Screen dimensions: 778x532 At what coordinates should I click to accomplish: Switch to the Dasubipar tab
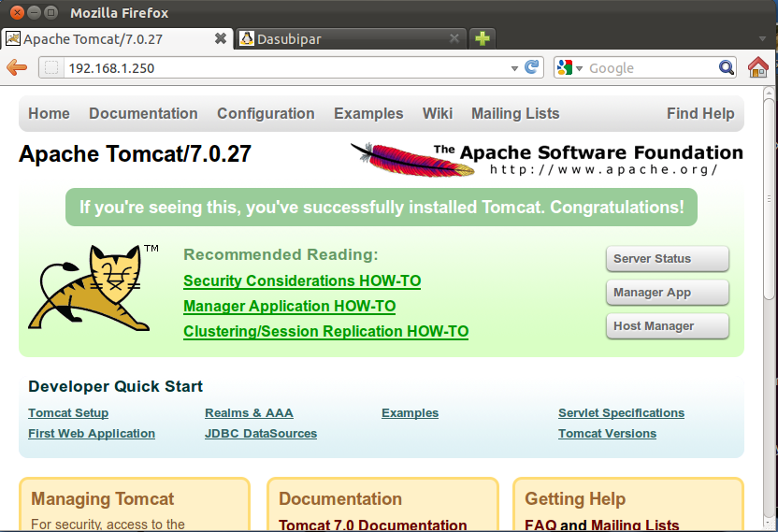(x=351, y=38)
